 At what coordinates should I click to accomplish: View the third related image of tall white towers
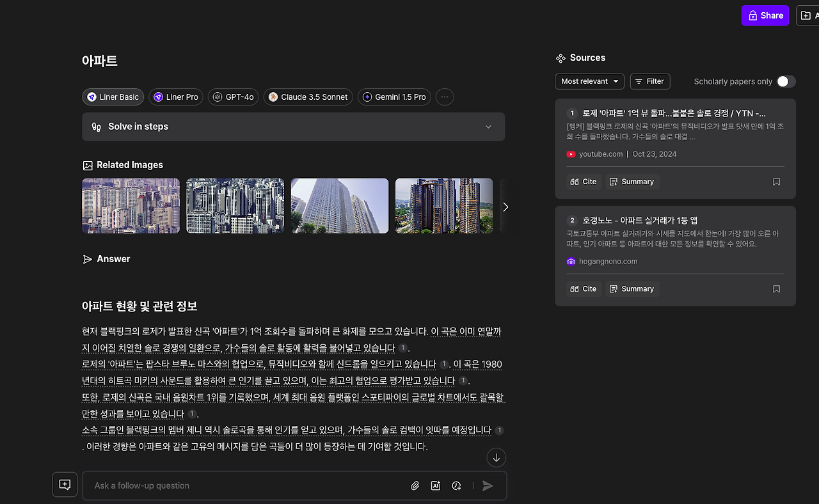click(340, 206)
